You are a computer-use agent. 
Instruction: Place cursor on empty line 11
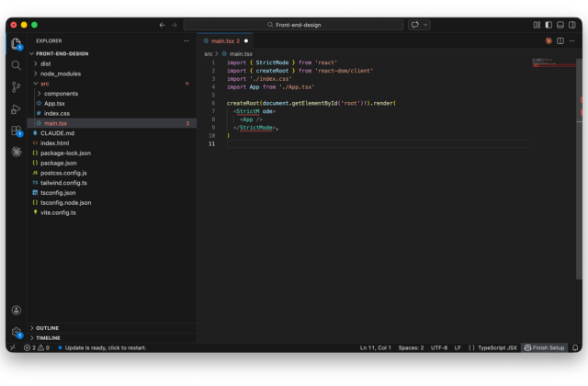[x=378, y=143]
